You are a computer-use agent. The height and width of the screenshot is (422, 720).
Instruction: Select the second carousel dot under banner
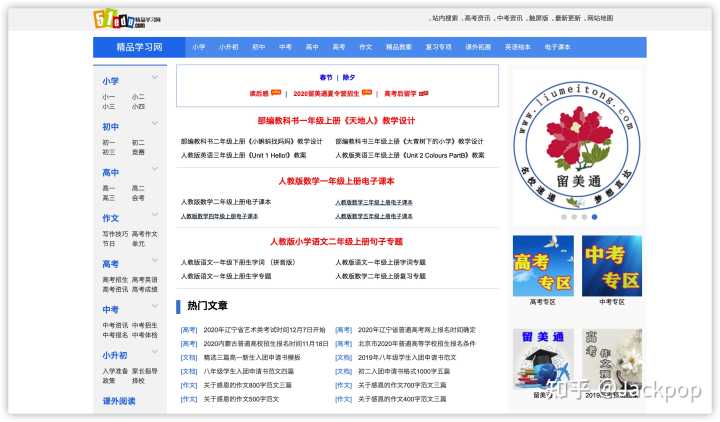point(574,216)
